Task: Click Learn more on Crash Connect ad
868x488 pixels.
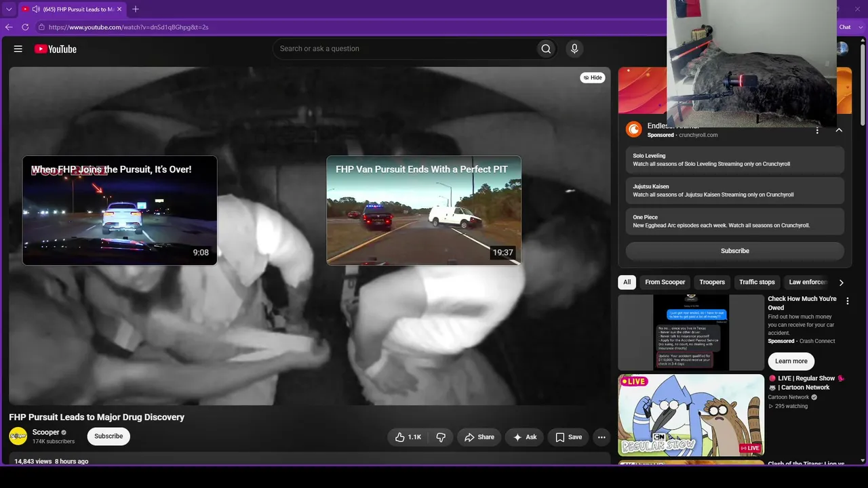Action: pos(791,361)
